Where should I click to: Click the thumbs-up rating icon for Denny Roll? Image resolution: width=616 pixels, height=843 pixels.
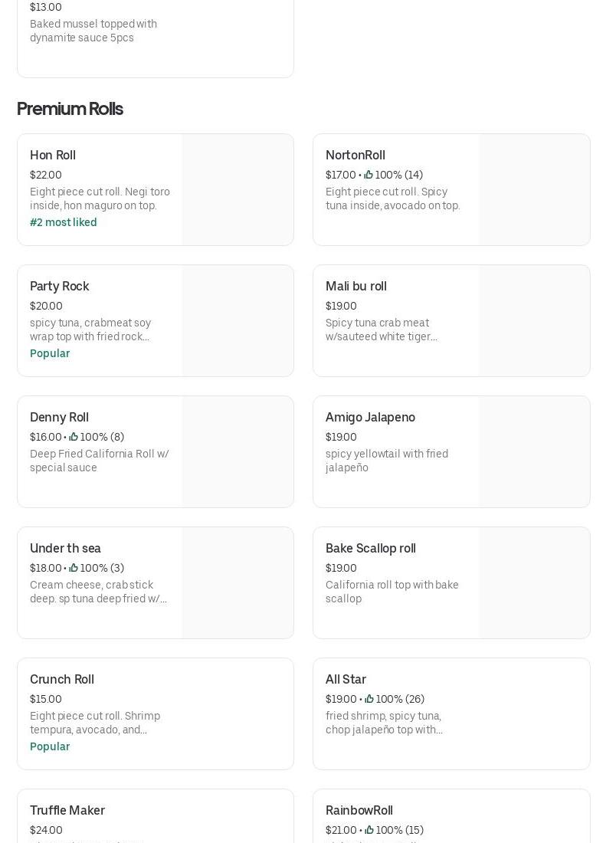tap(74, 437)
